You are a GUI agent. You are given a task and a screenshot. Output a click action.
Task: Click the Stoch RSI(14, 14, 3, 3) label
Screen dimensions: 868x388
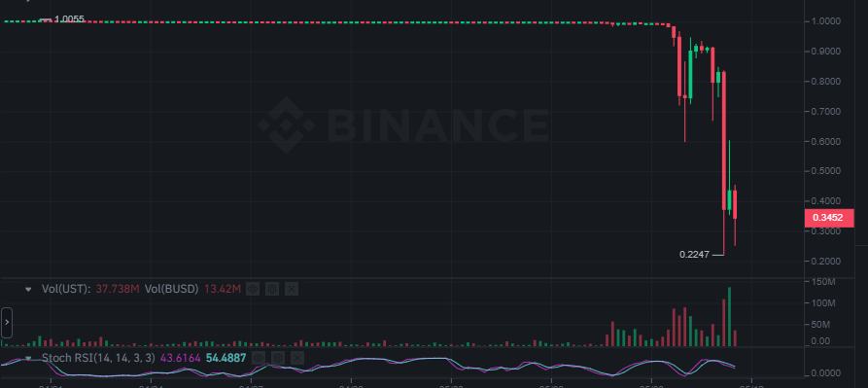[98, 358]
